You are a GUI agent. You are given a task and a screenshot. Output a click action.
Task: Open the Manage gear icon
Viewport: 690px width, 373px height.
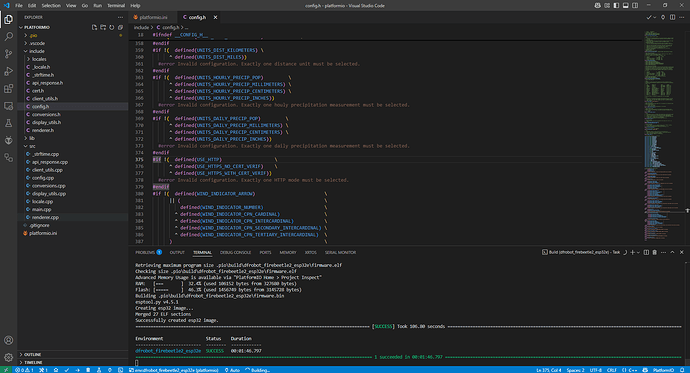click(8, 357)
